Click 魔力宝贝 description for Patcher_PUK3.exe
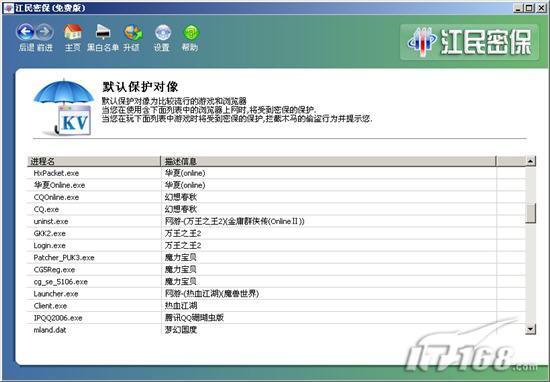The image size is (550, 382). click(x=181, y=257)
